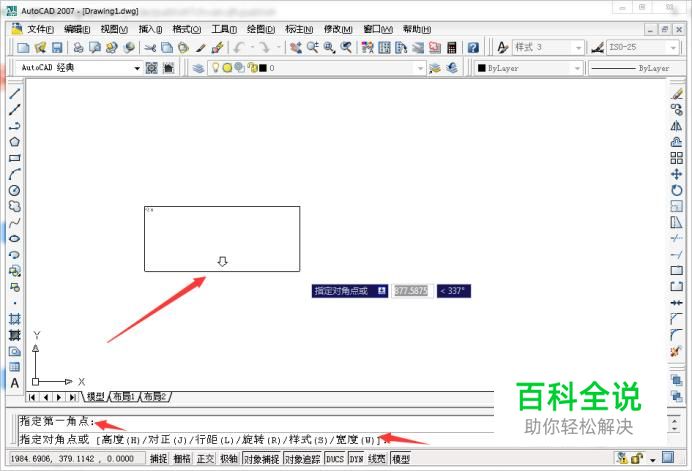Screen dimensions: 692x471
Task: Select the Table tool
Action: pyautogui.click(x=15, y=367)
